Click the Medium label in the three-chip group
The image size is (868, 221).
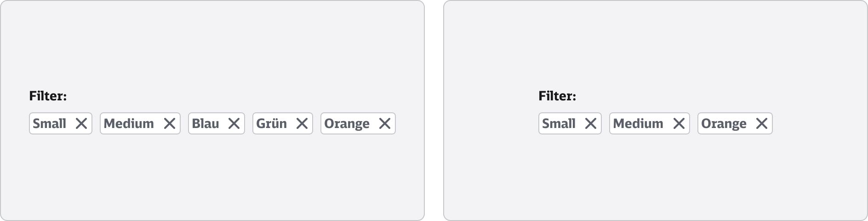638,123
